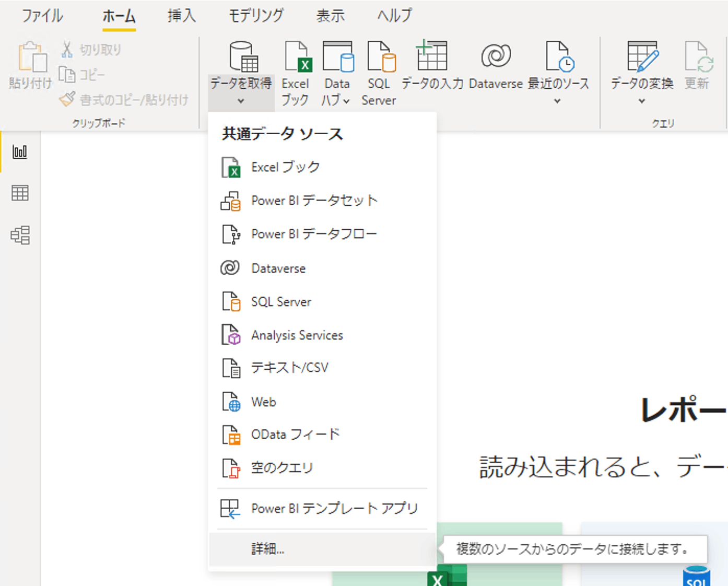Image resolution: width=728 pixels, height=586 pixels.
Task: Click the Analysis Services cube icon
Action: coord(231,335)
